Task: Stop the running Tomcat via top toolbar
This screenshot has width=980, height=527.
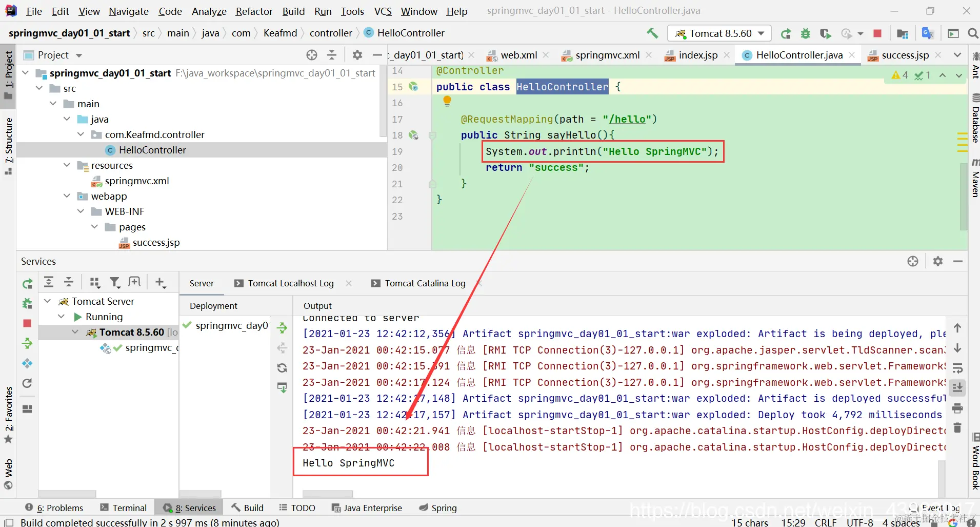Action: 877,33
